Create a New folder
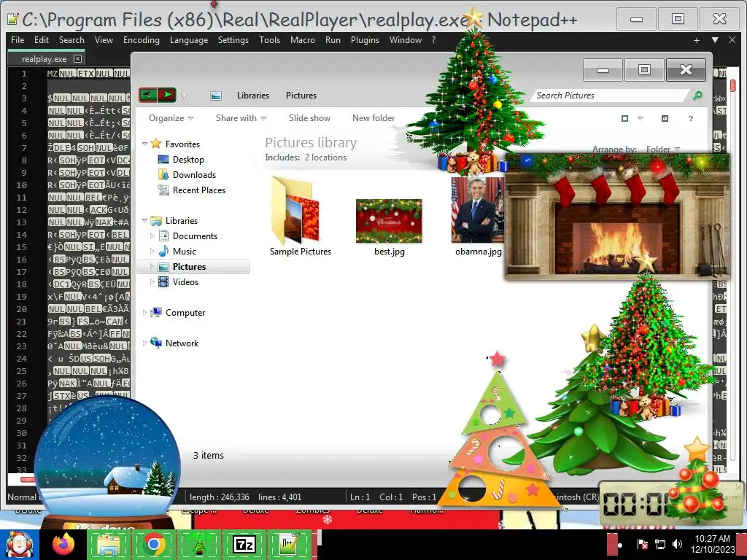The image size is (747, 560). tap(373, 118)
